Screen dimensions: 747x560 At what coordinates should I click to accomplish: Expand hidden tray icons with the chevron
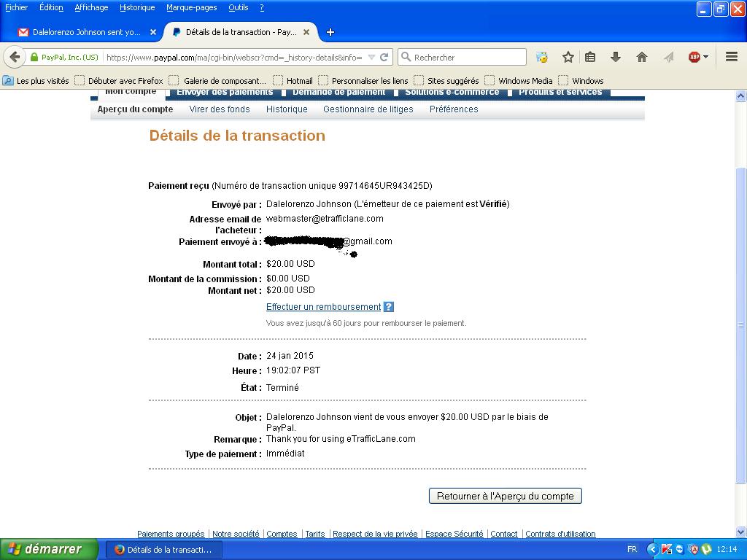point(652,549)
